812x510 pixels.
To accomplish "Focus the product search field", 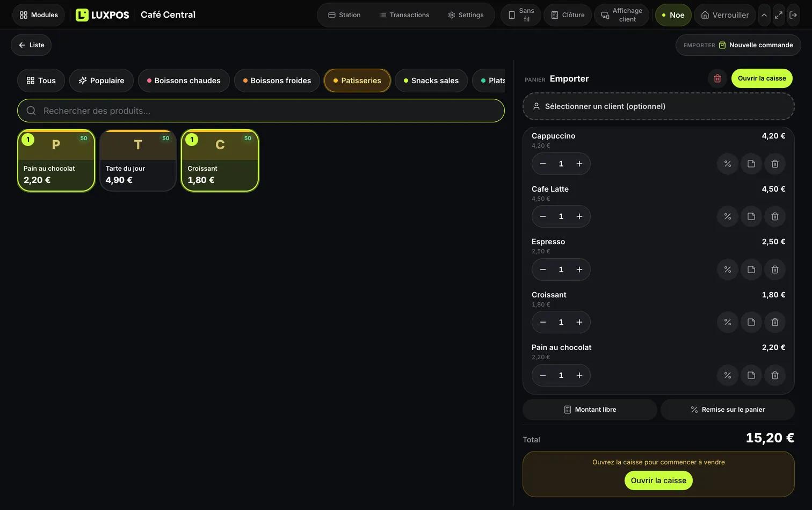I will (x=261, y=111).
